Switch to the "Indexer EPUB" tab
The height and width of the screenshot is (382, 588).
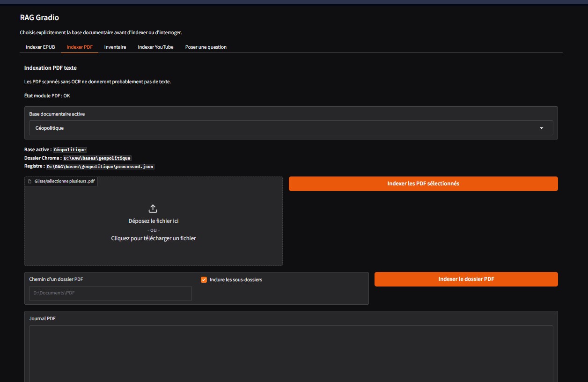(x=40, y=47)
